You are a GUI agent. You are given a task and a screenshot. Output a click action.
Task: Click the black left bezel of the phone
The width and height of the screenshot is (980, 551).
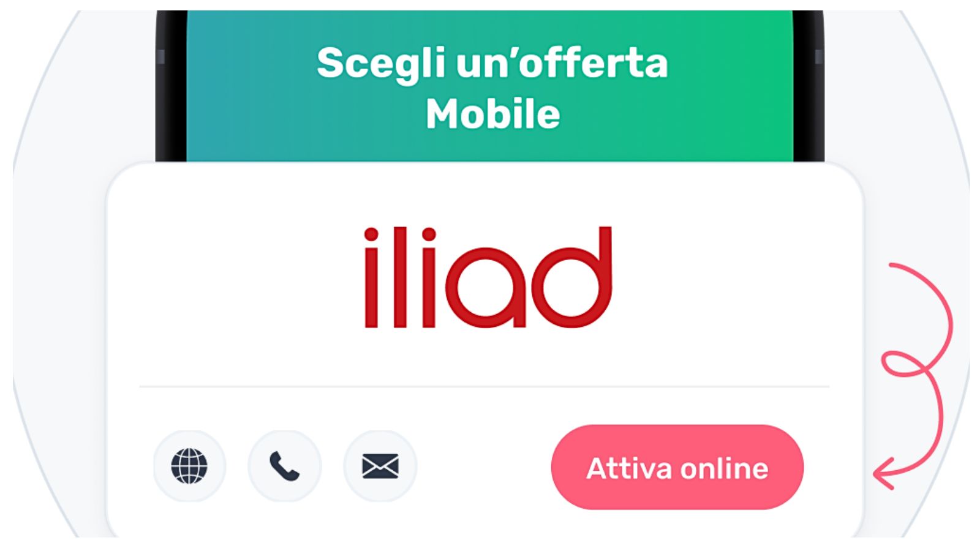tap(171, 86)
